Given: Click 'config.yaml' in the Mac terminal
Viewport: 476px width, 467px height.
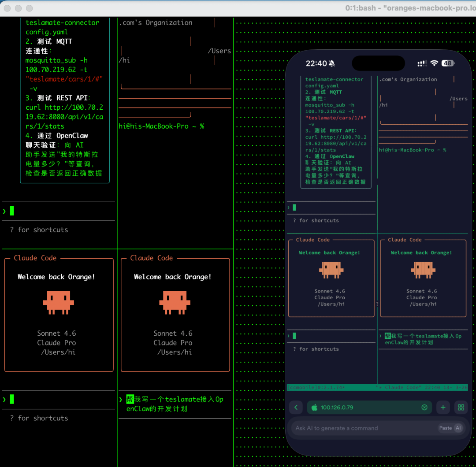Looking at the screenshot, I should pyautogui.click(x=46, y=32).
